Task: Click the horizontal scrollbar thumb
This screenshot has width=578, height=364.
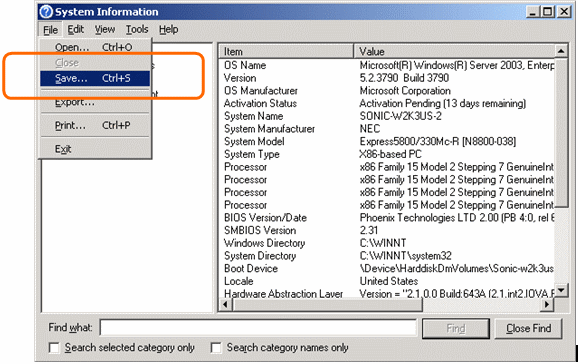Action: click(x=327, y=305)
